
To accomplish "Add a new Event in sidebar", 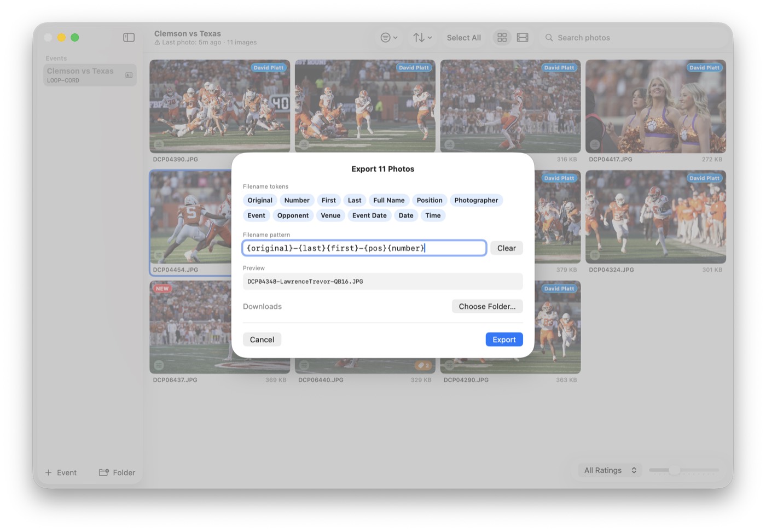I will click(61, 472).
